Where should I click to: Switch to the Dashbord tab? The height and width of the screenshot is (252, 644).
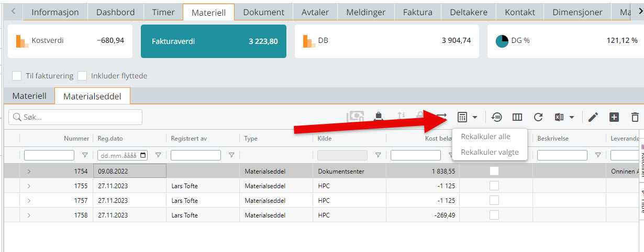click(115, 12)
